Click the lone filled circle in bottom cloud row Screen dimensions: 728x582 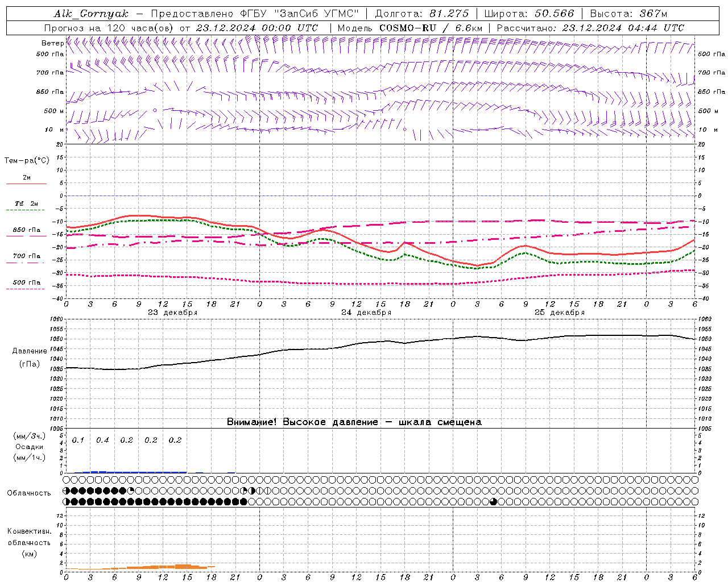(493, 501)
